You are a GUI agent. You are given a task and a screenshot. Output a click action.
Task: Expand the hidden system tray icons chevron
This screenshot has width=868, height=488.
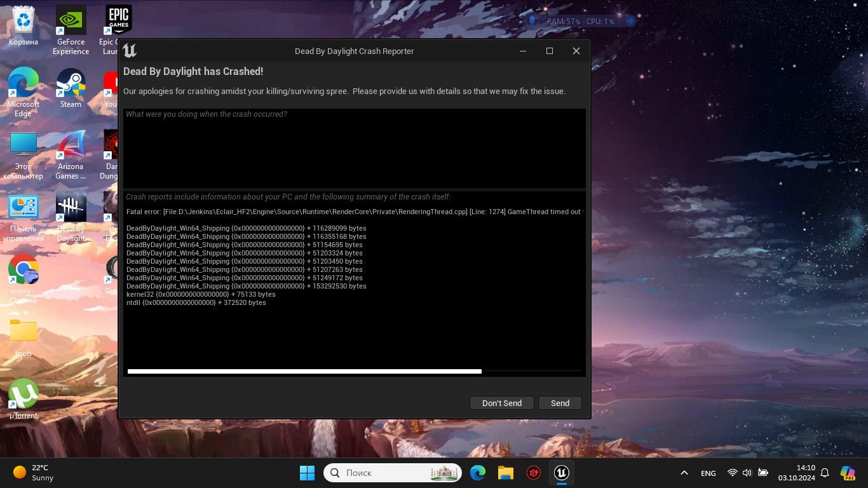click(x=684, y=473)
